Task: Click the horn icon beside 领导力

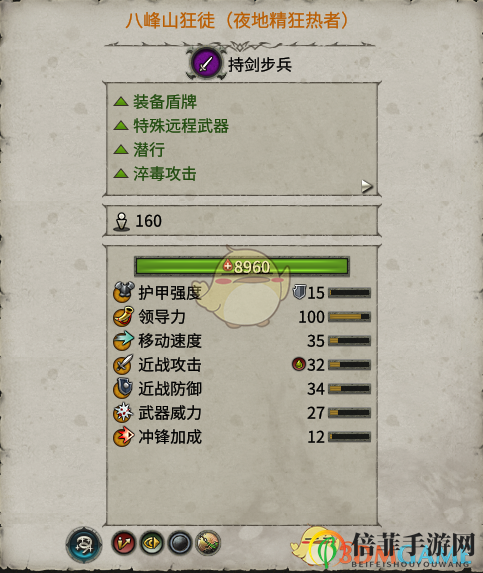Action: pos(123,316)
